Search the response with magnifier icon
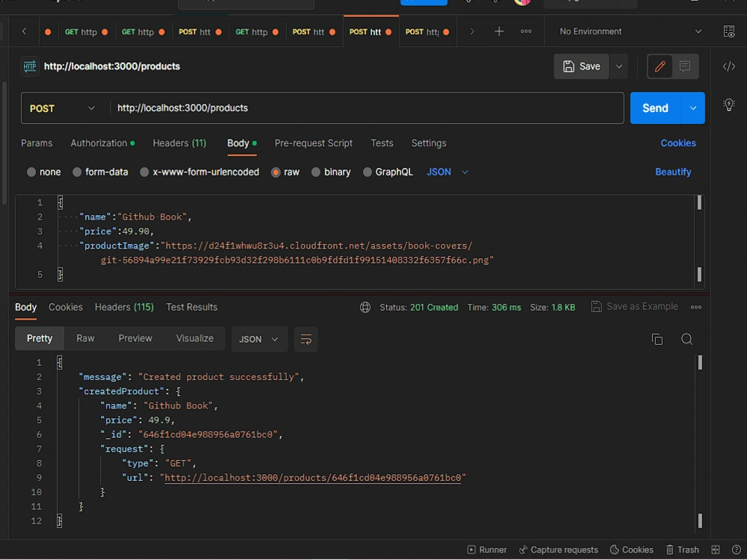 click(686, 339)
